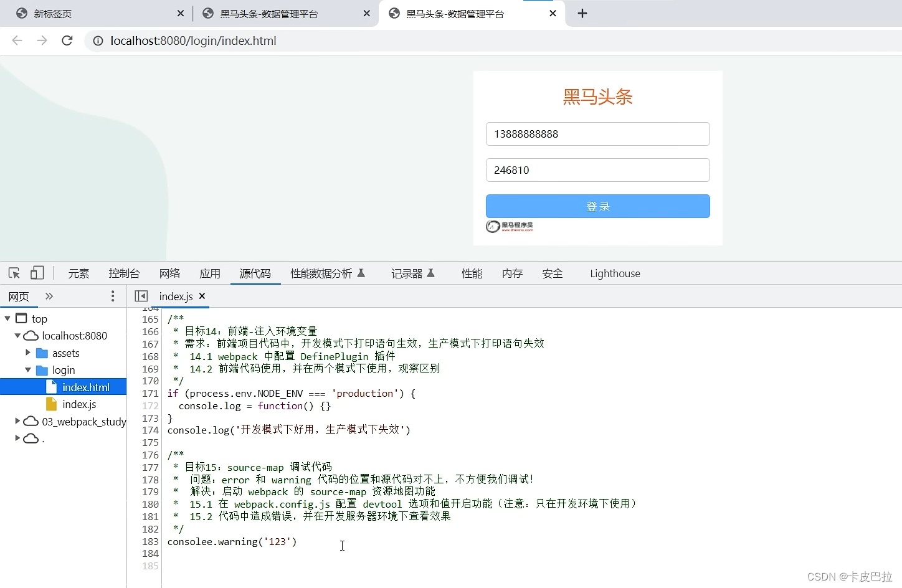The width and height of the screenshot is (902, 588).
Task: Set breakpoint on line number 174
Action: [x=150, y=430]
